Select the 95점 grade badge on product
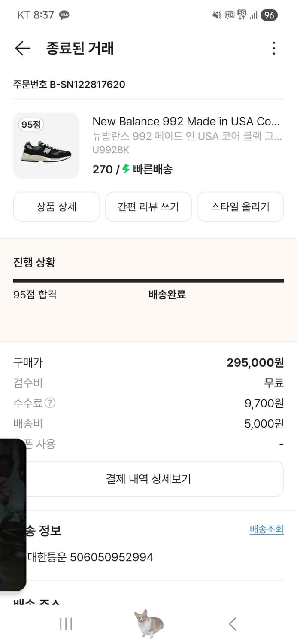The image size is (297, 644). click(x=30, y=124)
